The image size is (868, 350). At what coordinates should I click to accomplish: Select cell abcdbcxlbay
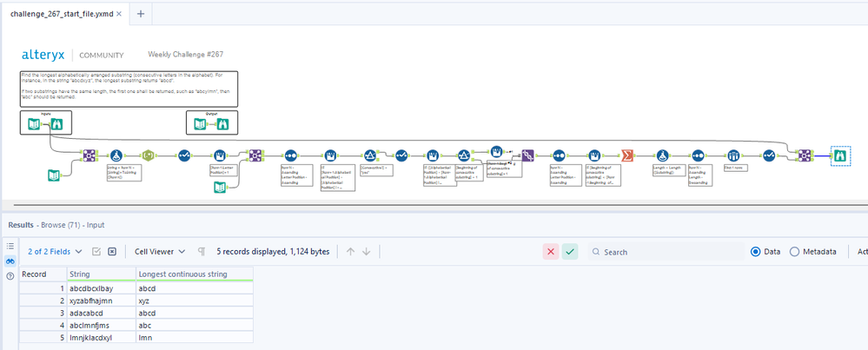click(x=101, y=288)
